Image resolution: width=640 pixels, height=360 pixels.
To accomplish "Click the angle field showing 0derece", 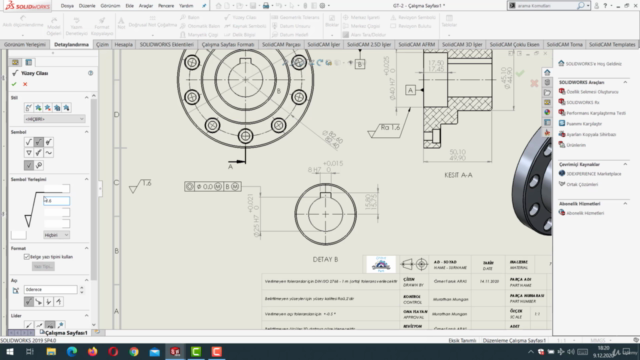I will (50, 289).
